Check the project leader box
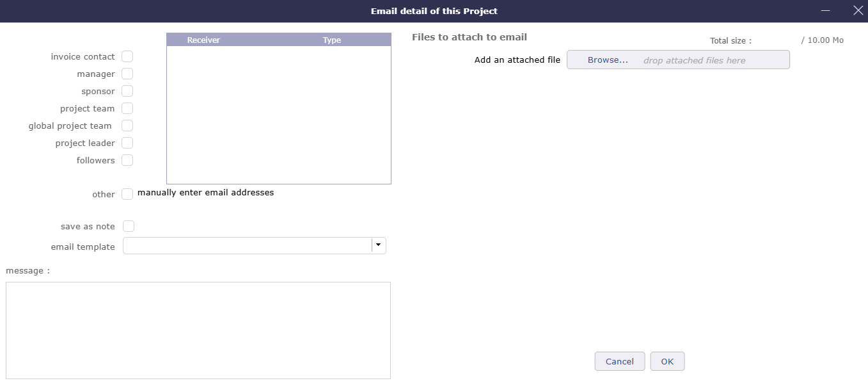Viewport: 868px width, 383px height. pyautogui.click(x=127, y=143)
